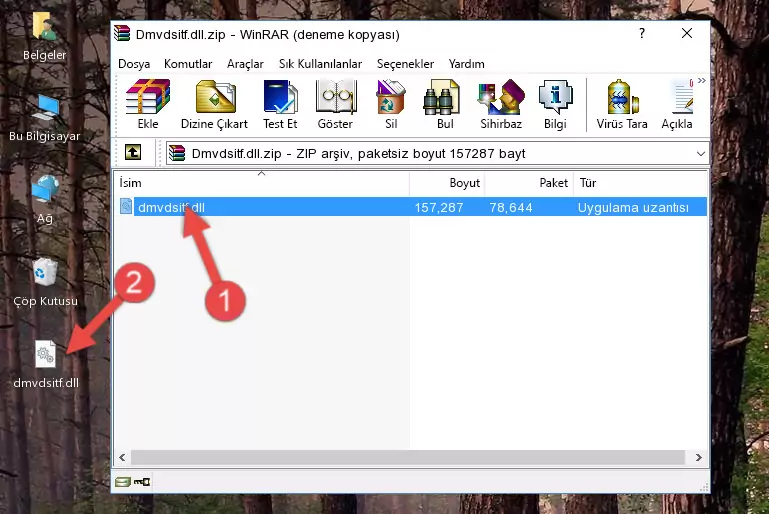
Task: Open the archive path dropdown arrow
Action: (701, 154)
